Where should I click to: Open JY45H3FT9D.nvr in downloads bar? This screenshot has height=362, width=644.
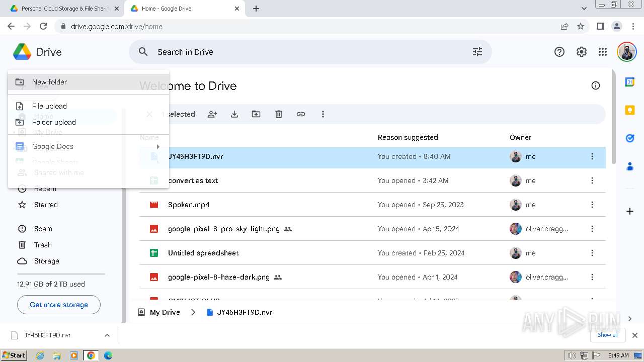(48, 335)
